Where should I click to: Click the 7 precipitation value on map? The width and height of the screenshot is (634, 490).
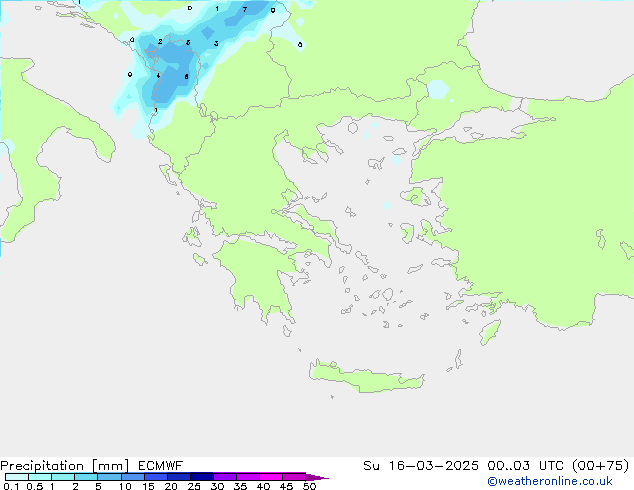(245, 9)
